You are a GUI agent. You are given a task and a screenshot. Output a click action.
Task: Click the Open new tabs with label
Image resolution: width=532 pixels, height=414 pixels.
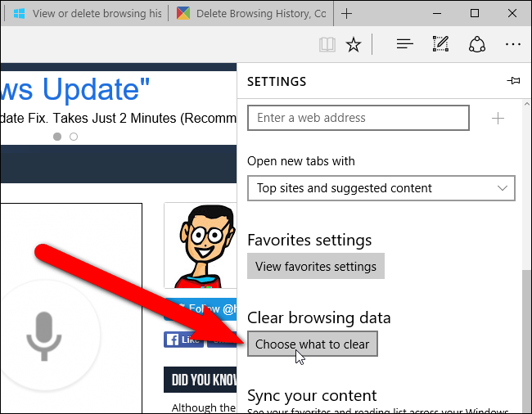click(301, 161)
